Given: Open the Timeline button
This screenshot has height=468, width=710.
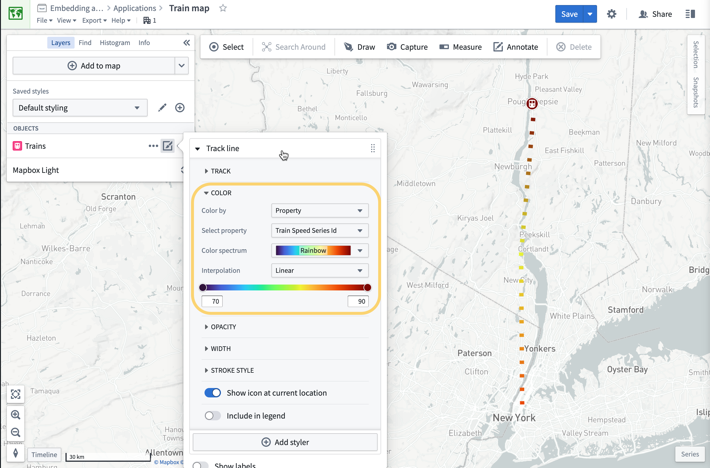Looking at the screenshot, I should [44, 454].
